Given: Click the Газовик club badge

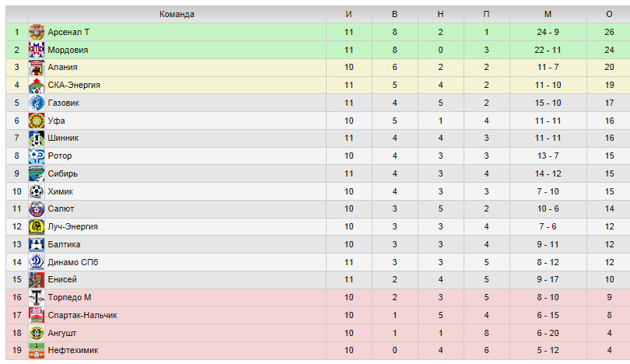Looking at the screenshot, I should [x=37, y=103].
